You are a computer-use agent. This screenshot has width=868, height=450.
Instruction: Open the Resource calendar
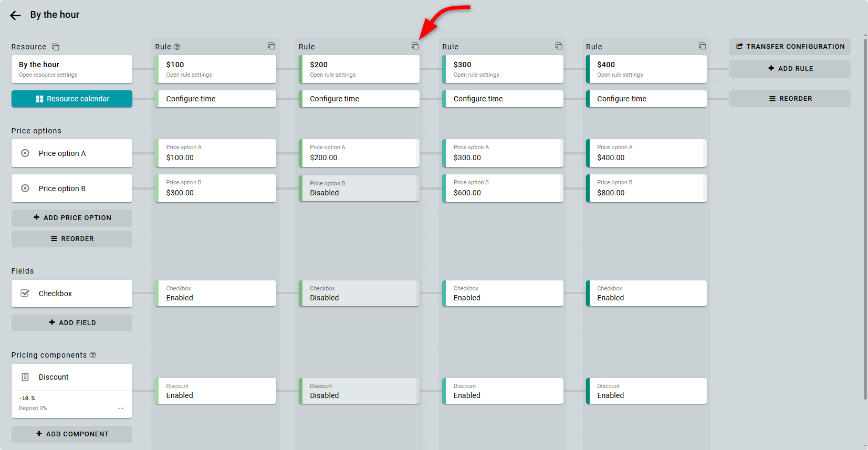point(72,99)
